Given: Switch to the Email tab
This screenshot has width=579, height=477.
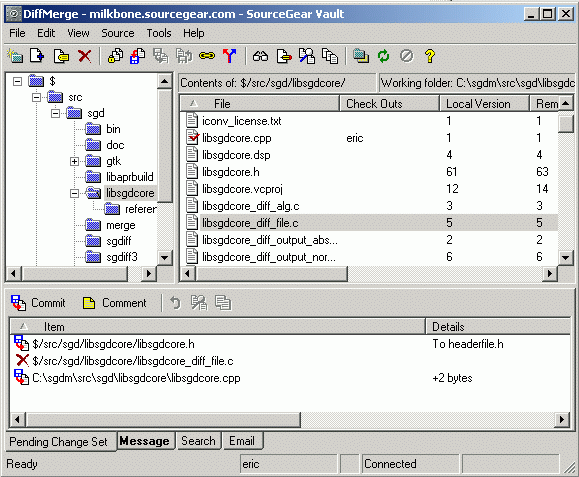Looking at the screenshot, I should pyautogui.click(x=243, y=441).
